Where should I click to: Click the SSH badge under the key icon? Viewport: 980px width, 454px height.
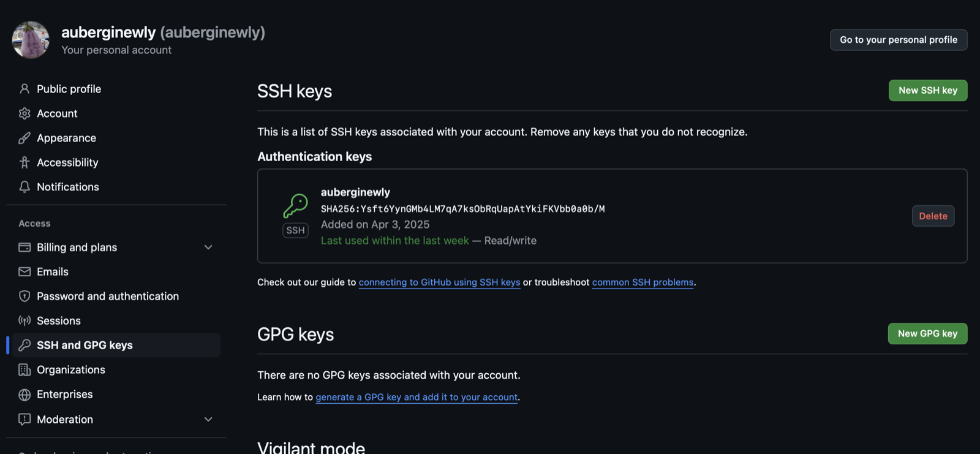pyautogui.click(x=295, y=230)
